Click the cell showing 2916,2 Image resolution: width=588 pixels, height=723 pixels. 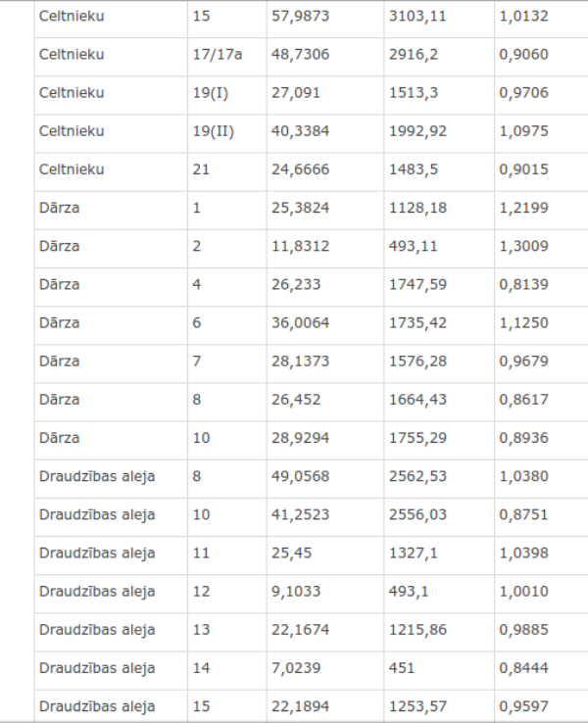click(x=439, y=57)
